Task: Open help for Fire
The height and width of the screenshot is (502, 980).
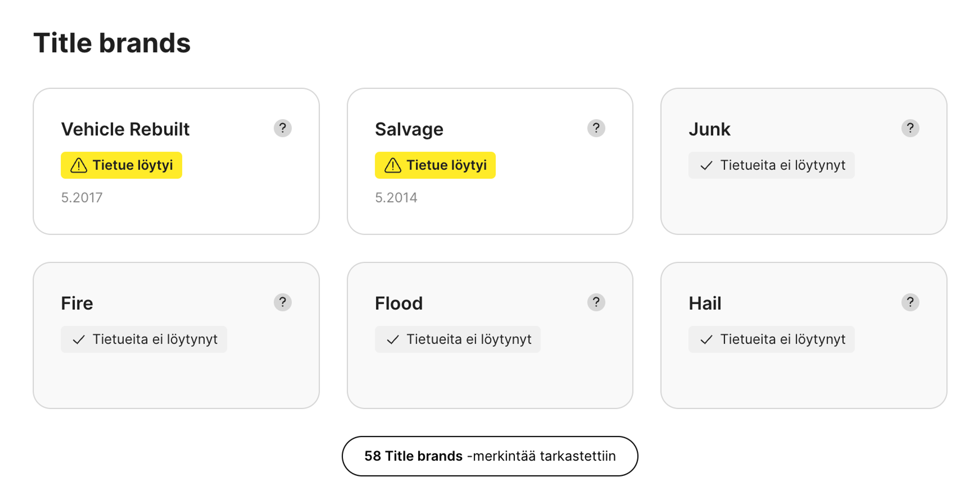Action: (283, 302)
